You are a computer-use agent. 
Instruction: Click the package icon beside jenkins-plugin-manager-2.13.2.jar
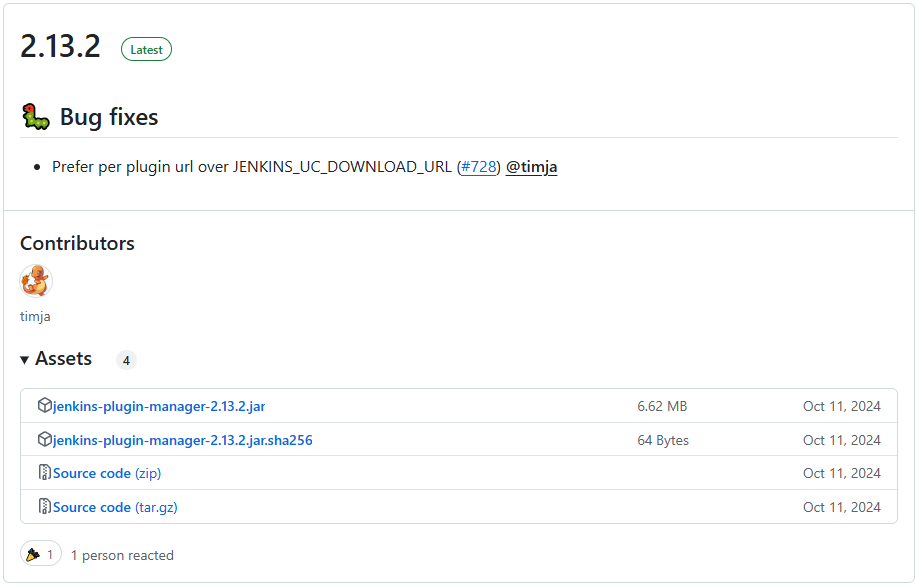click(45, 405)
